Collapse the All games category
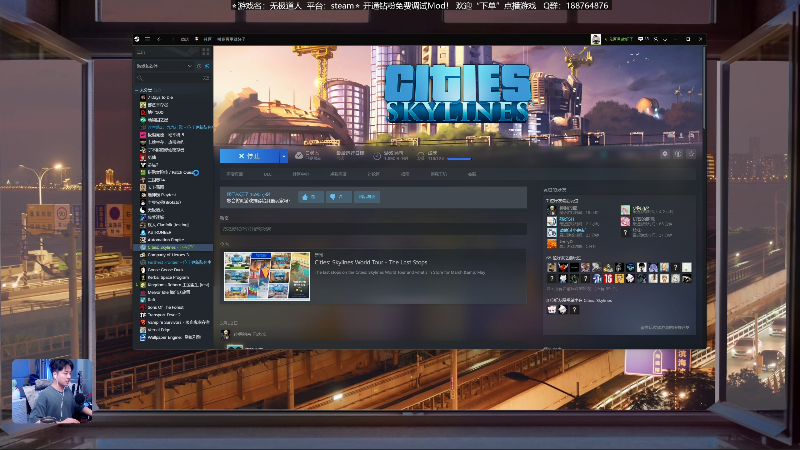Screen dimensions: 800x450 [x=137, y=90]
